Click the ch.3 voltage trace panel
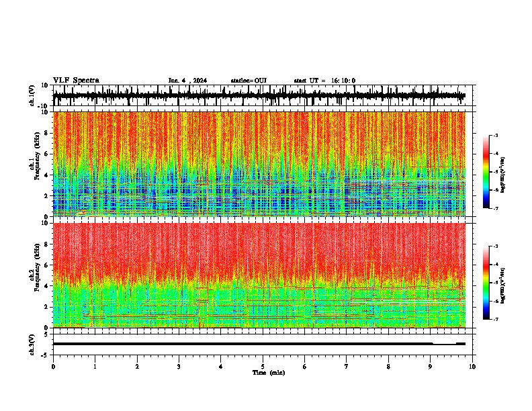The height and width of the screenshot is (411, 532). 264,345
